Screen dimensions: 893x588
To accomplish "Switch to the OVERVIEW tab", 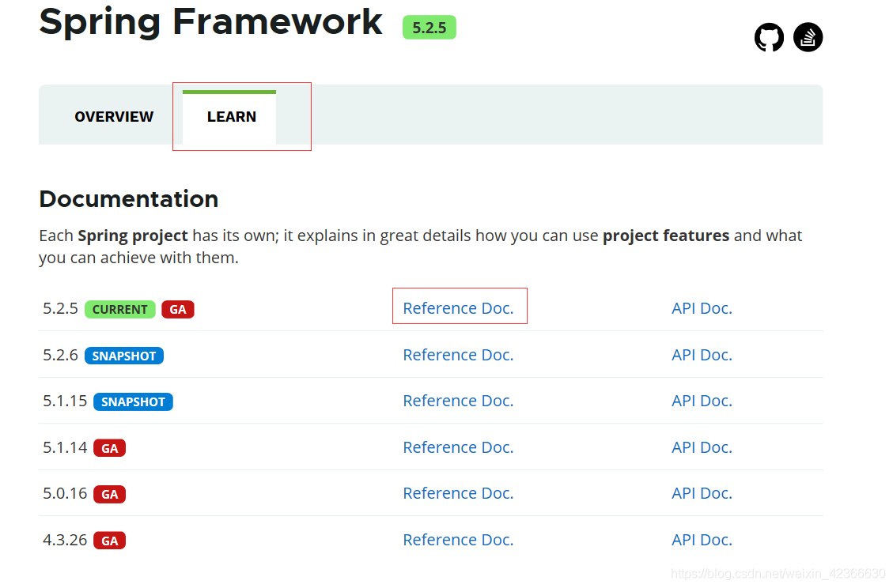I will click(x=114, y=117).
